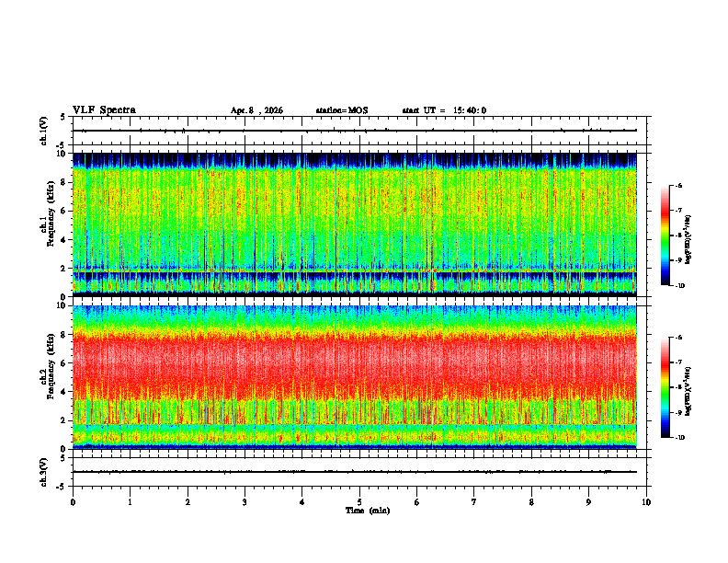The height and width of the screenshot is (563, 728).
Task: Click the ch.3 voltage waveform trace panel
Action: point(359,472)
